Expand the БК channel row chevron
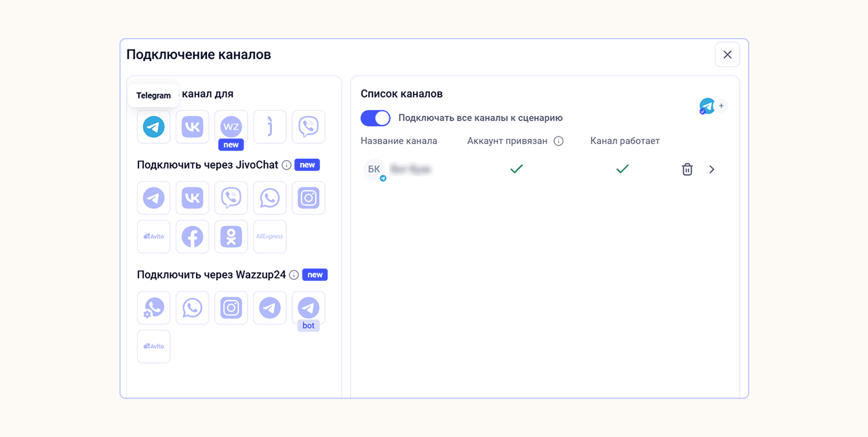Viewport: 868px width, 437px height. point(711,170)
